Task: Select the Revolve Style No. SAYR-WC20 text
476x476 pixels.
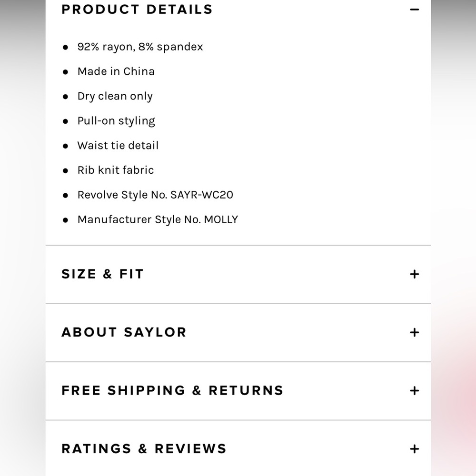Action: pyautogui.click(x=156, y=195)
